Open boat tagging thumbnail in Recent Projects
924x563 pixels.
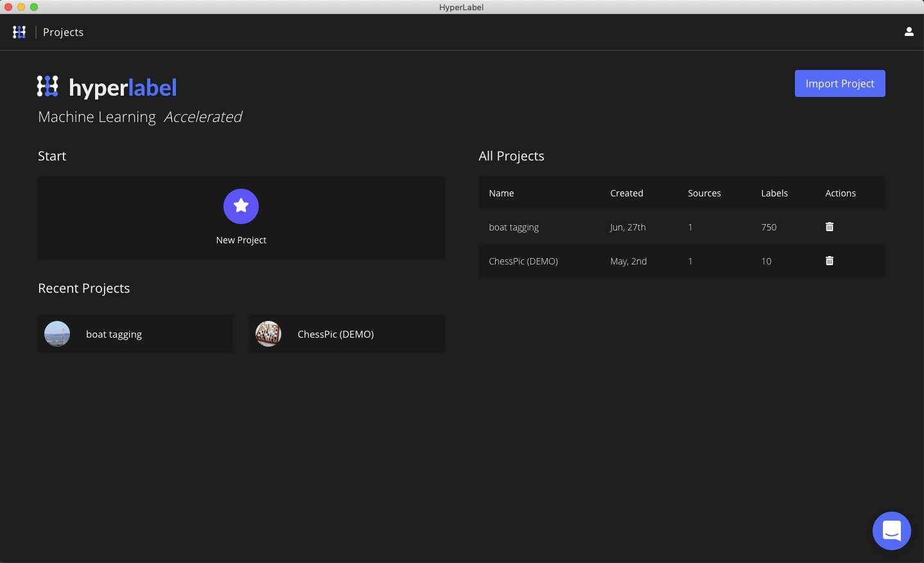(57, 334)
